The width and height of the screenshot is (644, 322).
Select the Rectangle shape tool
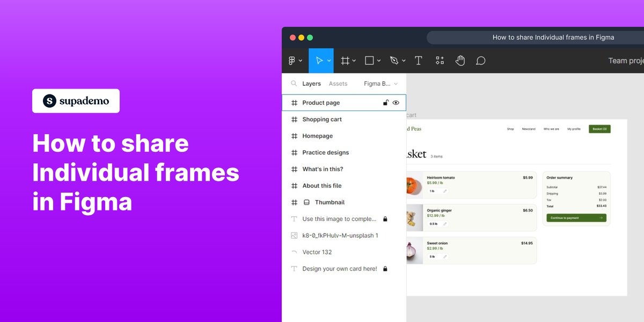369,60
